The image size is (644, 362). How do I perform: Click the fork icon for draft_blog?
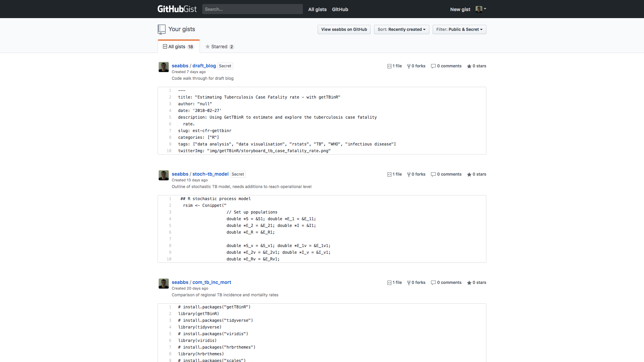pyautogui.click(x=409, y=66)
